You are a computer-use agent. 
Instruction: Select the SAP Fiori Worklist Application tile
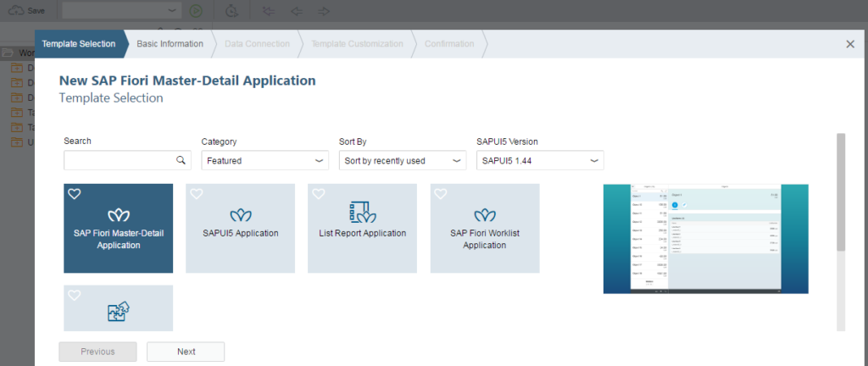coord(485,229)
